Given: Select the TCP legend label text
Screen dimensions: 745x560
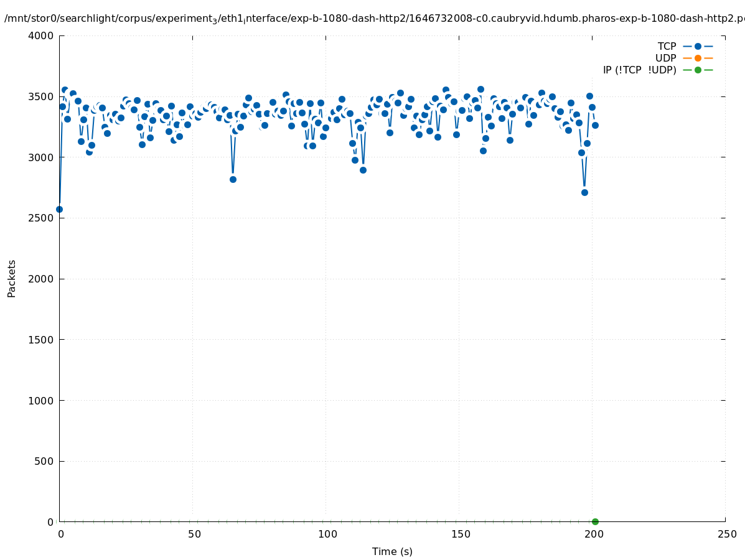Looking at the screenshot, I should pos(667,46).
